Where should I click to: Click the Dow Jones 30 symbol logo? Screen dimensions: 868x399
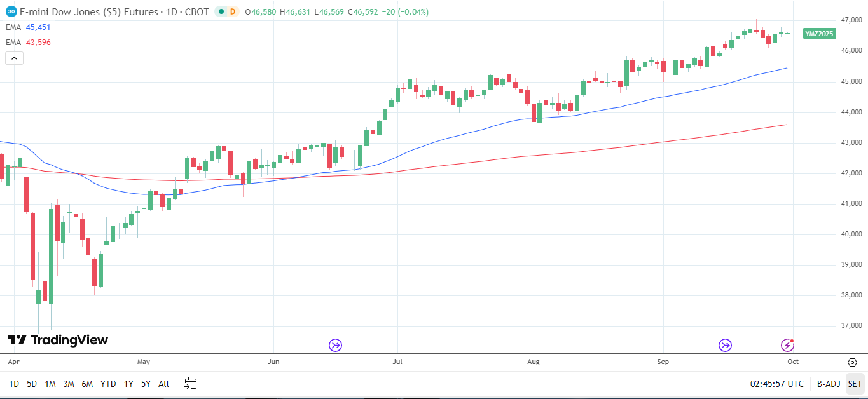[x=11, y=11]
